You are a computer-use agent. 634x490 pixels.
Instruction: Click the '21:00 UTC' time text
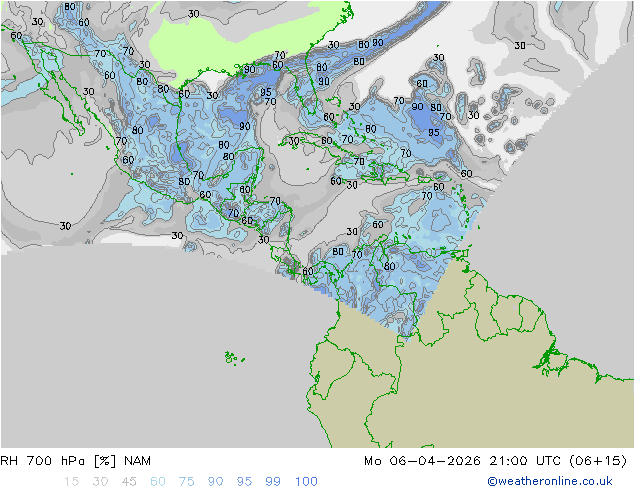[x=525, y=461]
